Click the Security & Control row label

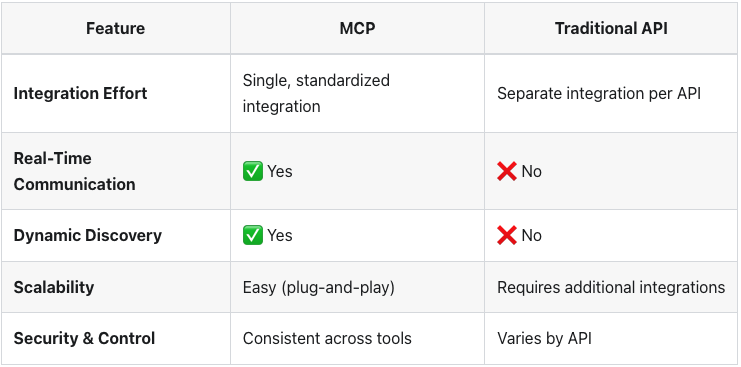point(84,338)
